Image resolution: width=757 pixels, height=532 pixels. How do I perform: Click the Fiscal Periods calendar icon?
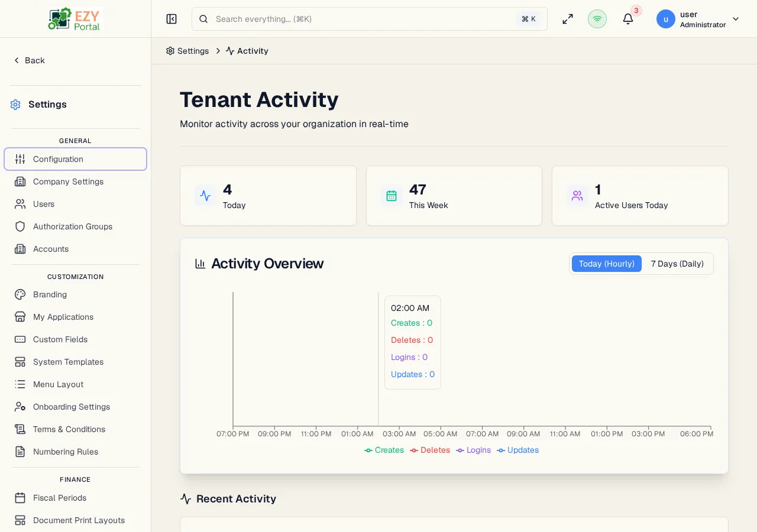20,498
